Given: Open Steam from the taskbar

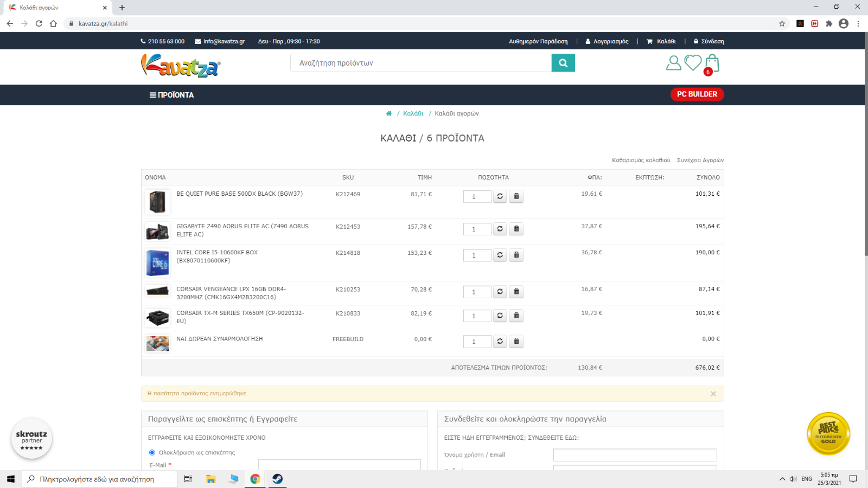Looking at the screenshot, I should point(277,479).
